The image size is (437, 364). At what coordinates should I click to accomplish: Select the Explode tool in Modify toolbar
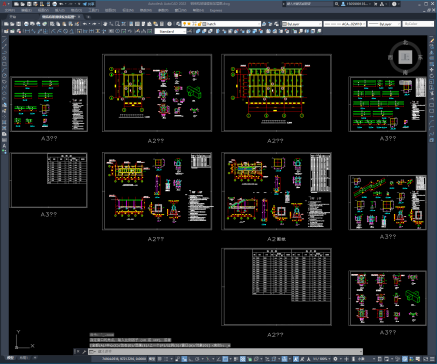[x=432, y=140]
